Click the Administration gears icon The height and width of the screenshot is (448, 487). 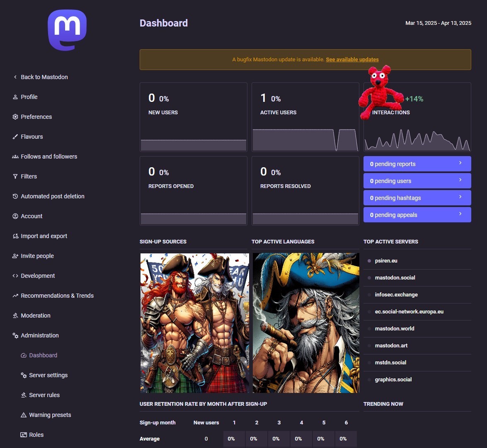[x=15, y=335]
